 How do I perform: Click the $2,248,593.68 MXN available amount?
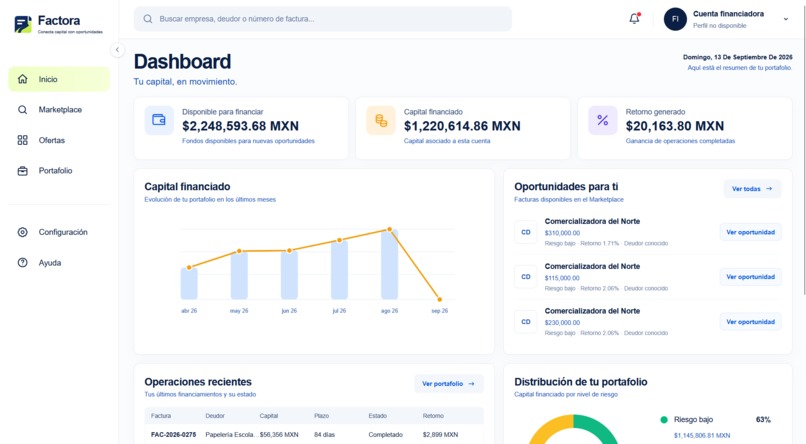click(240, 126)
